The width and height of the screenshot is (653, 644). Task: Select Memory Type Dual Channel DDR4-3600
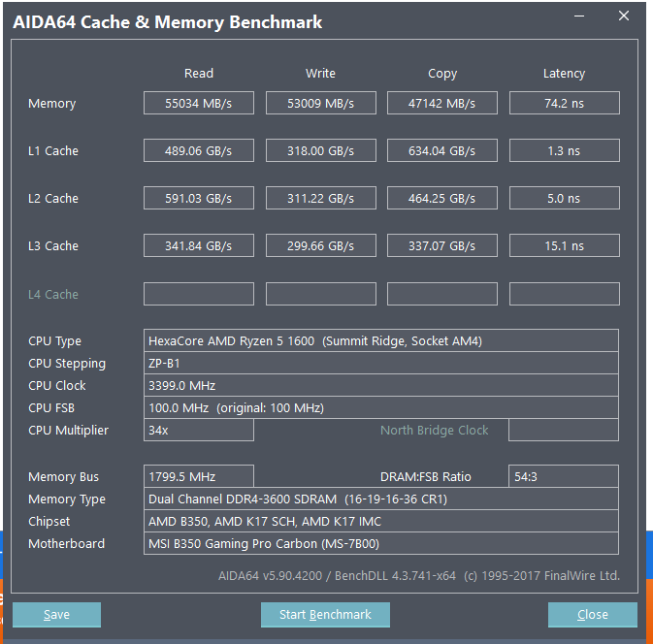coord(381,499)
